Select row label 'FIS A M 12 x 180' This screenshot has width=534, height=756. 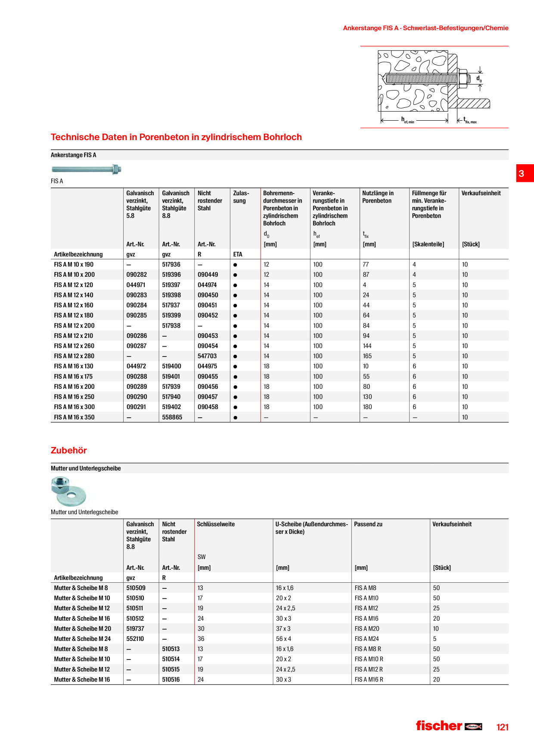pos(73,316)
